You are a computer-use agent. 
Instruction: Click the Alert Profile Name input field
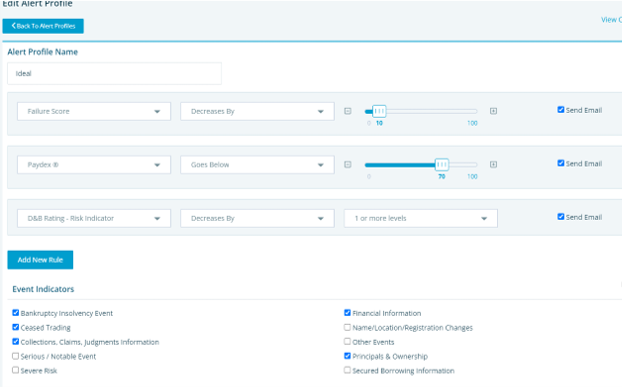pyautogui.click(x=114, y=73)
